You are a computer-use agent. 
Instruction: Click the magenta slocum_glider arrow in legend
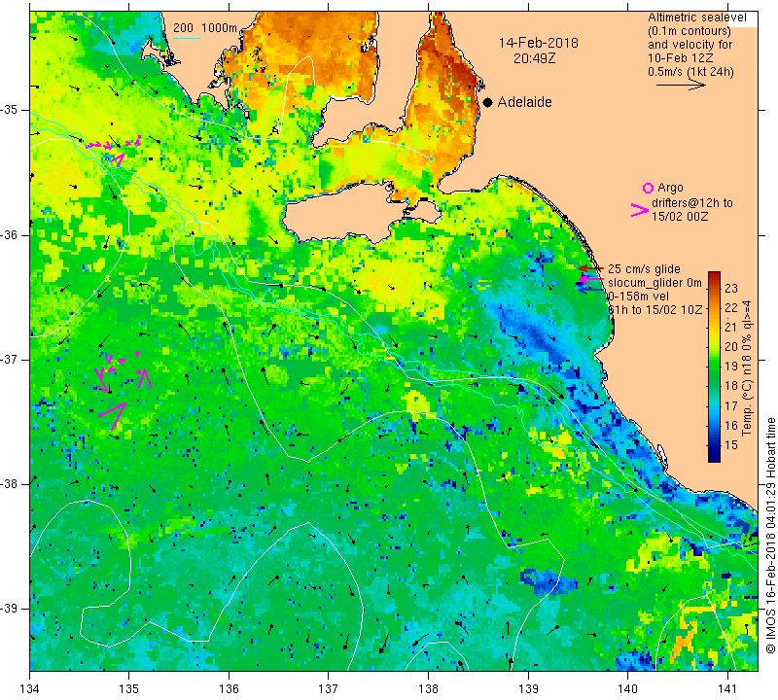tap(590, 280)
